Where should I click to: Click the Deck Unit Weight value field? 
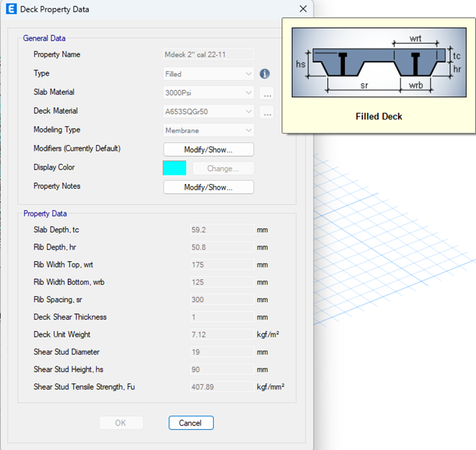[x=218, y=335]
